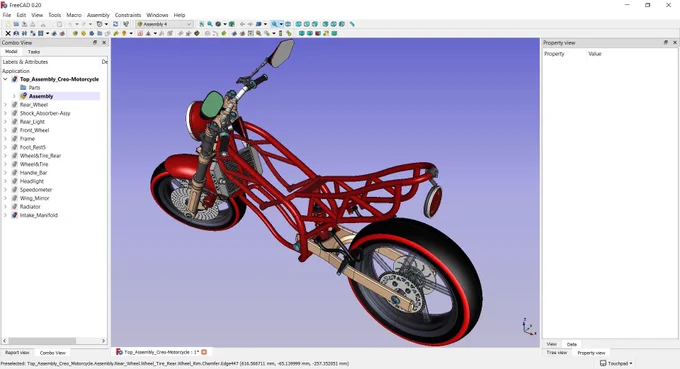680x369 pixels.
Task: Open the Assembly 4 workbench dropdown
Action: click(x=164, y=24)
